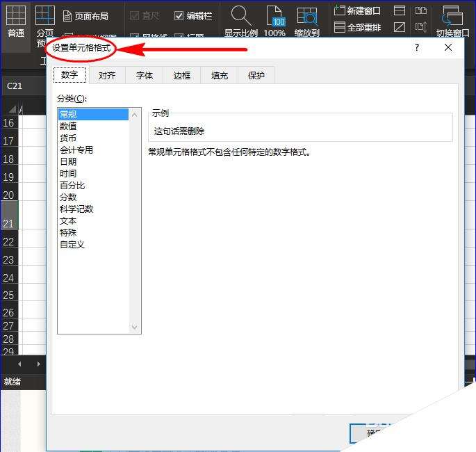476x452 pixels.
Task: Select Scientific category (科学记数)
Action: pyautogui.click(x=93, y=209)
